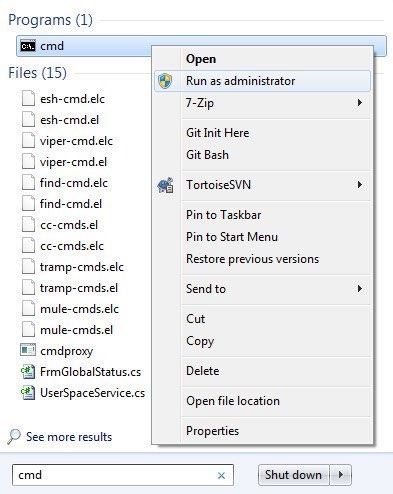Click the cc-cmds.el file icon
Image resolution: width=393 pixels, height=494 pixels.
(28, 225)
